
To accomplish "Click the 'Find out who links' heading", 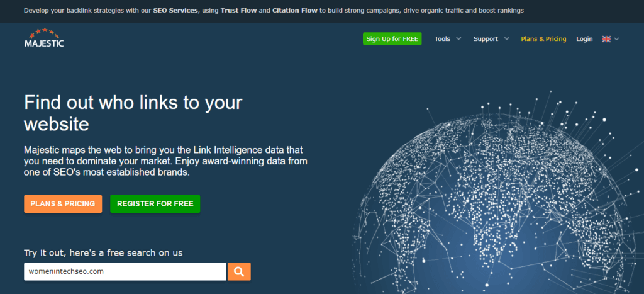I will 133,113.
